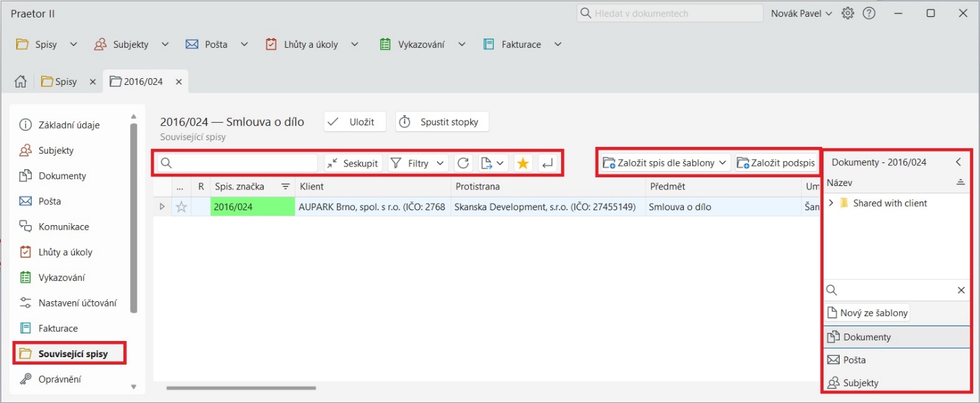
Task: Open the export dropdown arrow in toolbar
Action: coord(500,163)
